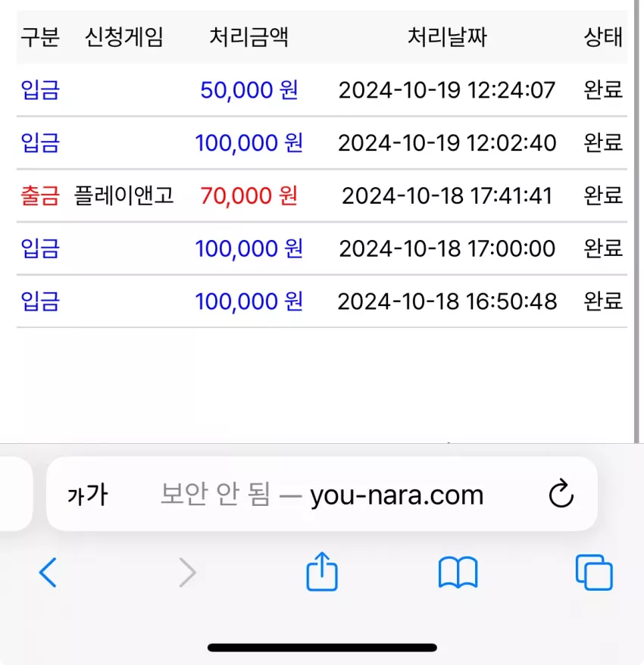Viewport: 644px width, 665px height.
Task: Reload the page with refresh icon
Action: point(561,493)
